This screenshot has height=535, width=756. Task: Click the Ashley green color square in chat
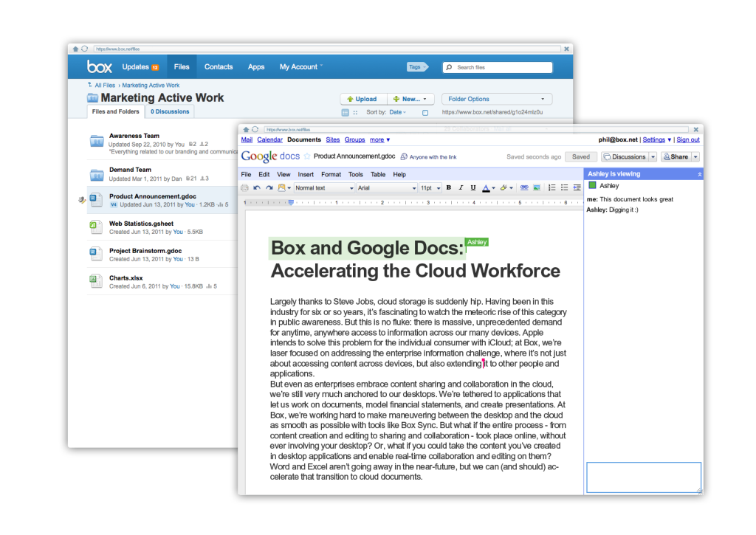593,185
